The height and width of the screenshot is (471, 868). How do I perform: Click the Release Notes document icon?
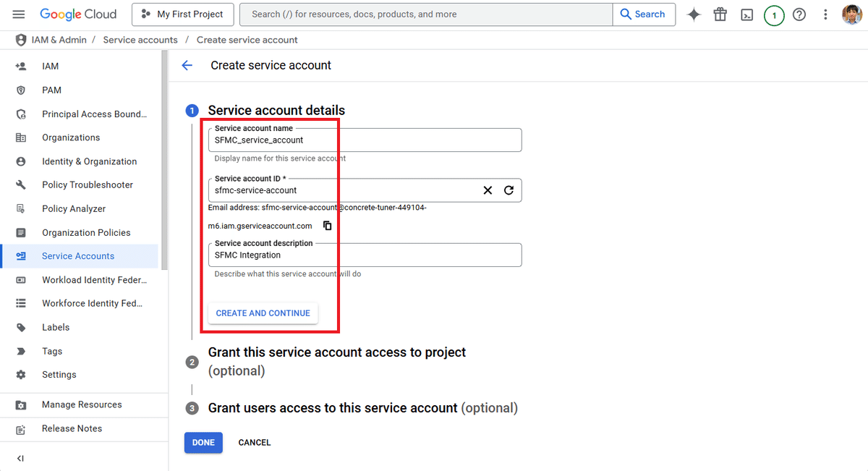(x=21, y=428)
